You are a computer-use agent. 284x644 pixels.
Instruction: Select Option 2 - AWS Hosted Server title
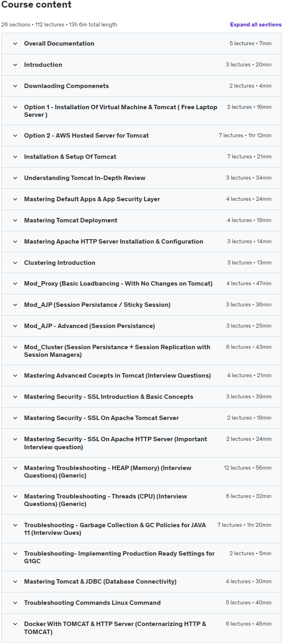86,136
